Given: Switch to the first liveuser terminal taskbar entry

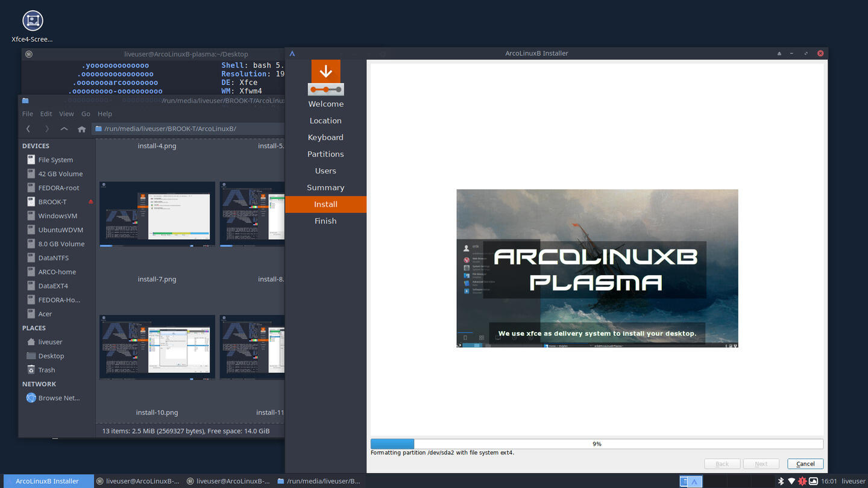Looking at the screenshot, I should pyautogui.click(x=138, y=481).
